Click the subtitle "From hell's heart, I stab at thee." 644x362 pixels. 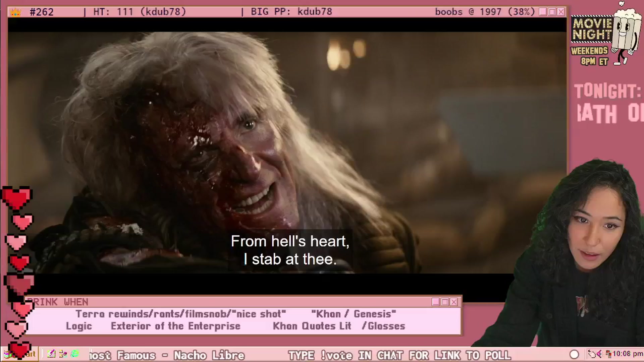(290, 250)
